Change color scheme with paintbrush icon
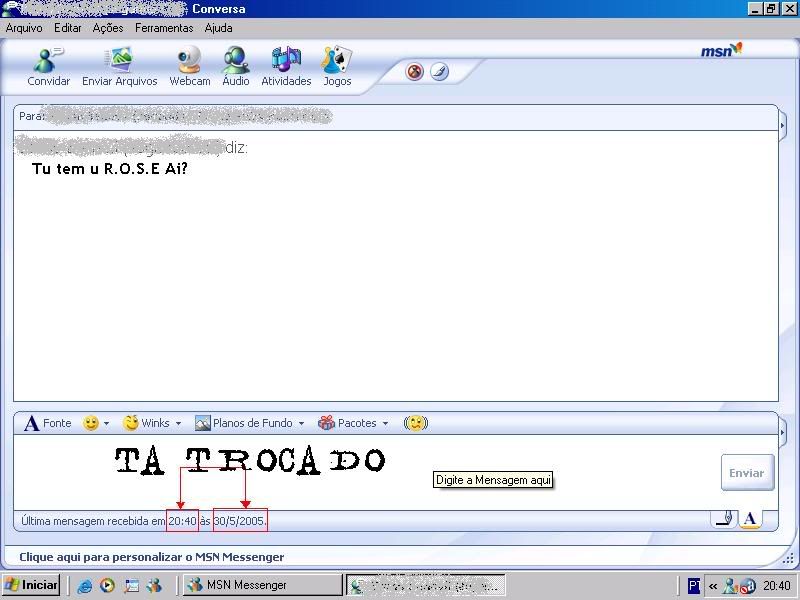 point(439,71)
